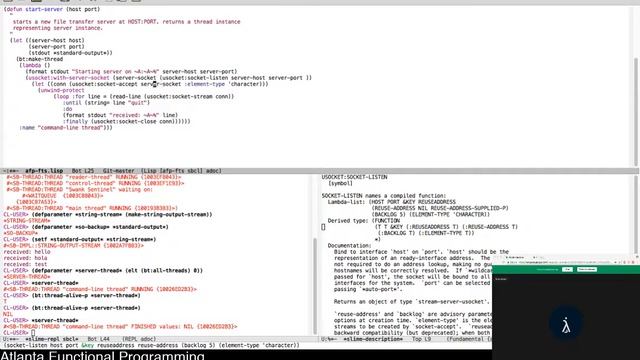This screenshot has height=360, width=640.
Task: Click usocket:with-server-socket in the code
Action: (x=68, y=78)
